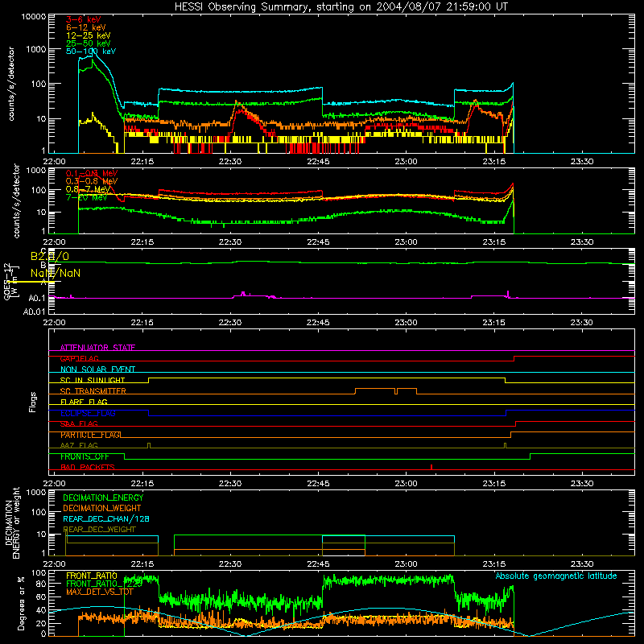Select the 3-6 keV legend label
This screenshot has width=644, height=644.
[84, 19]
